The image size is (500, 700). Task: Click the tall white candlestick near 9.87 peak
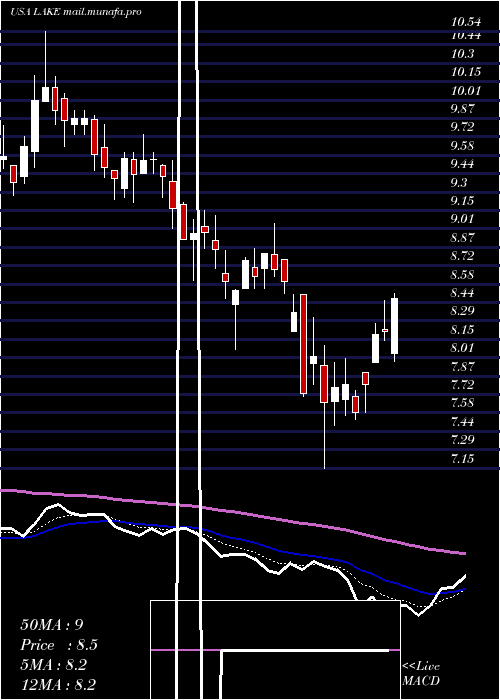35,126
